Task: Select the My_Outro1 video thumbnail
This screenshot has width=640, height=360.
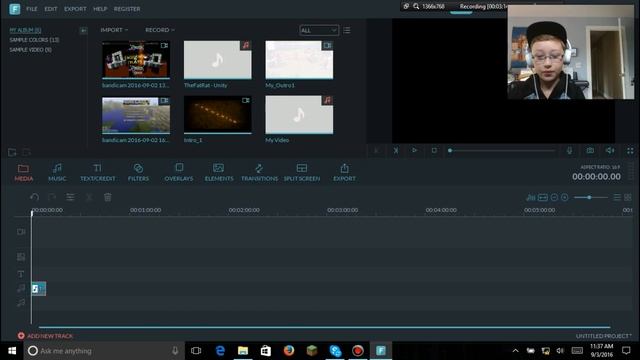Action: coord(299,60)
